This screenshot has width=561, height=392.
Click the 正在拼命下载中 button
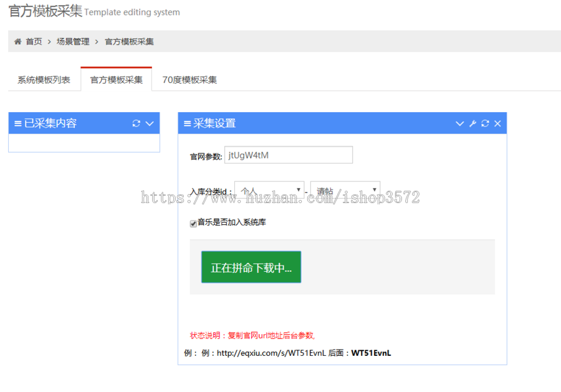[251, 267]
